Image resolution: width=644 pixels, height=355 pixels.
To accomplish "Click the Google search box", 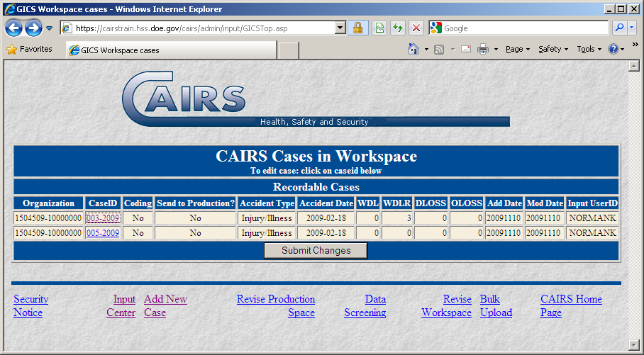I will [518, 28].
